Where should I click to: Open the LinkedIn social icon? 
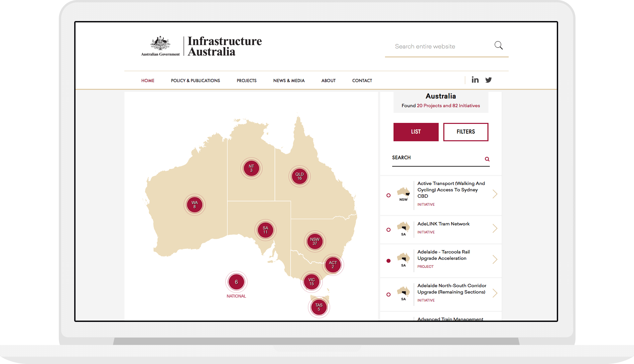click(475, 80)
